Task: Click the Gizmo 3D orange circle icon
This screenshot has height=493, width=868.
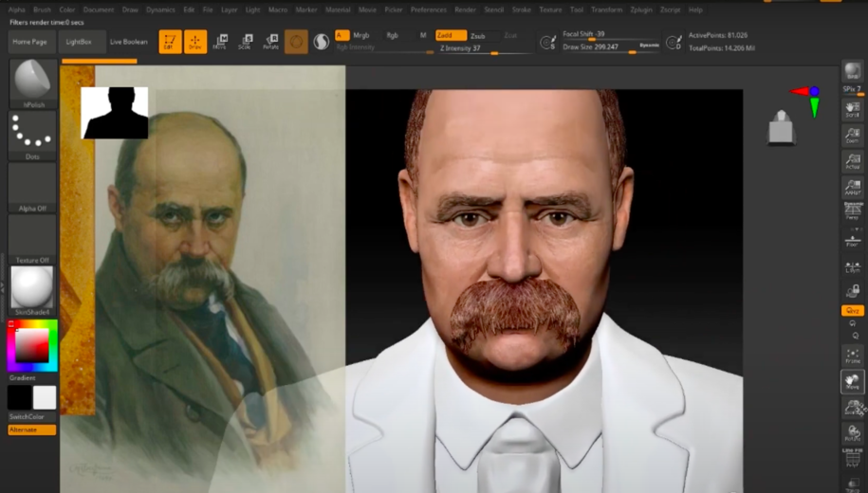Action: pyautogui.click(x=296, y=42)
